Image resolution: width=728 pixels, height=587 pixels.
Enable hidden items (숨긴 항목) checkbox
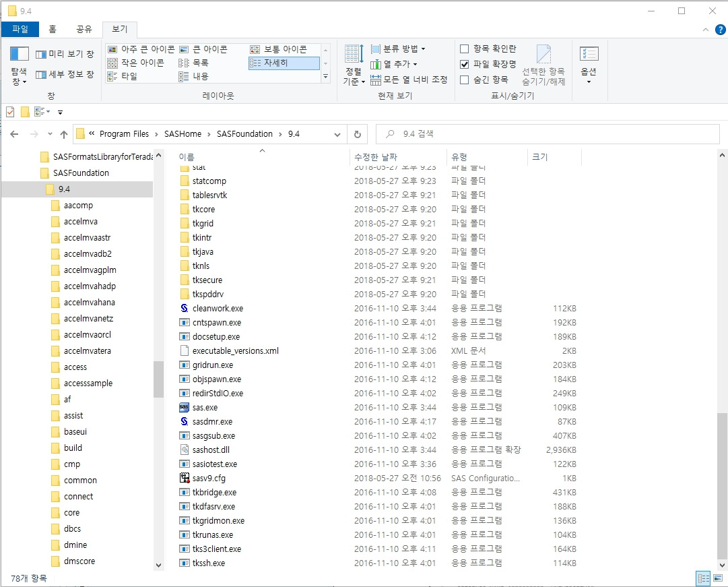[464, 80]
